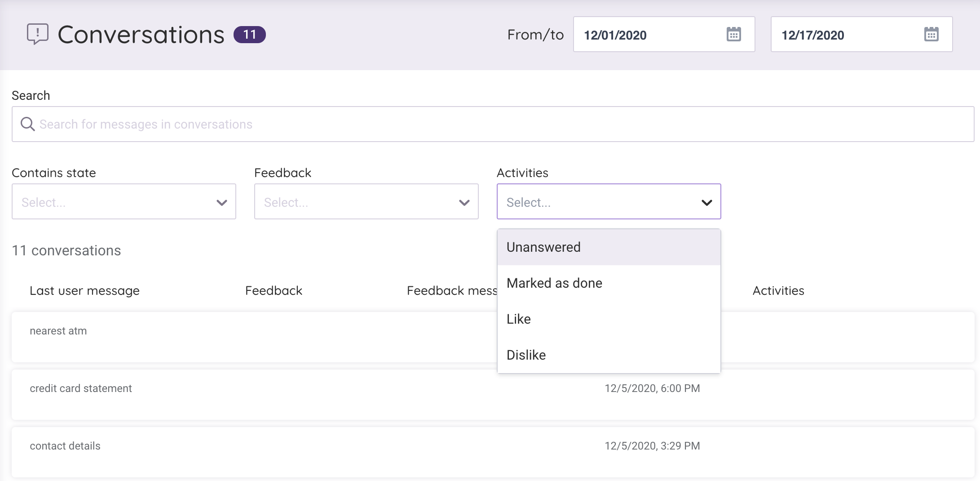Open the calendar for the 12/17/2020 date
Screen dimensions: 980x481
[931, 34]
